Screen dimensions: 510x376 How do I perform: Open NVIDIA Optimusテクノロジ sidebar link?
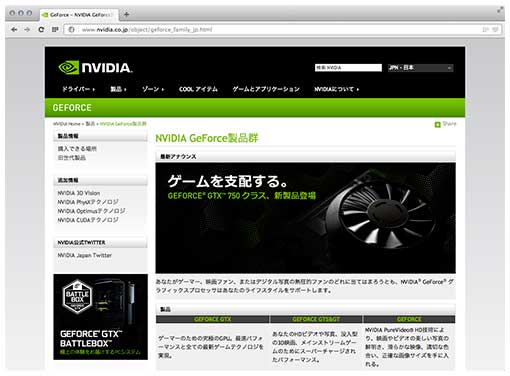pyautogui.click(x=92, y=211)
